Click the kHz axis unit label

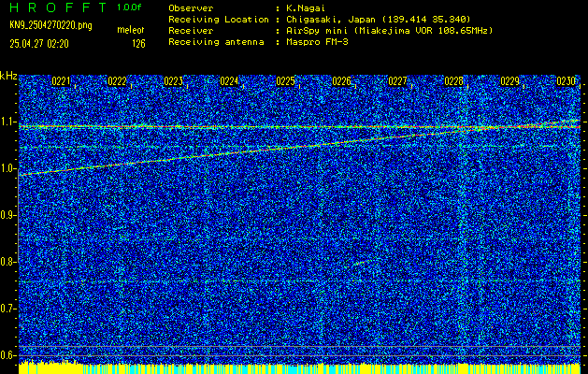(x=8, y=76)
